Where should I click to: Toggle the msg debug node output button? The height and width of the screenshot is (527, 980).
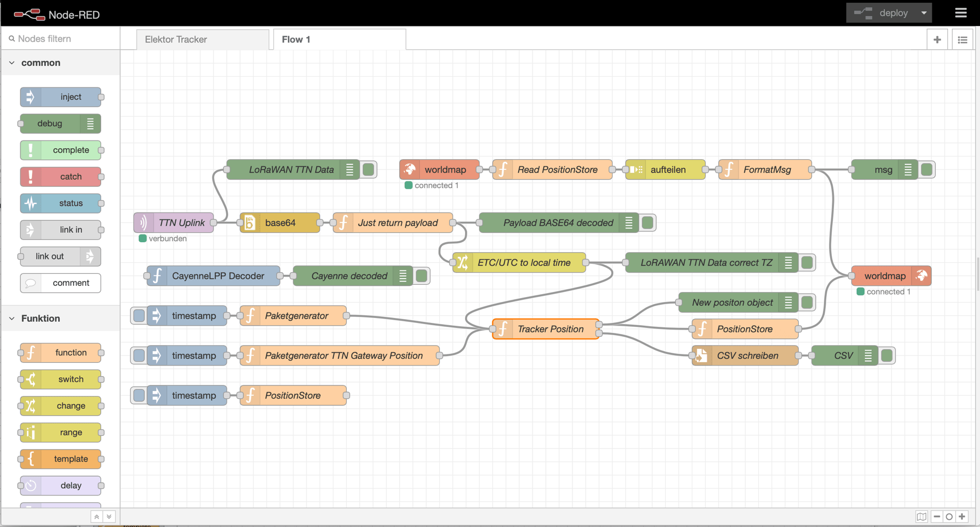927,170
